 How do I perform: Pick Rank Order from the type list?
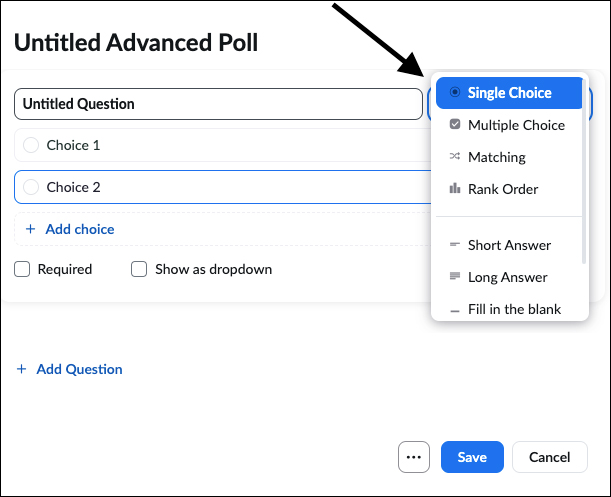click(503, 189)
